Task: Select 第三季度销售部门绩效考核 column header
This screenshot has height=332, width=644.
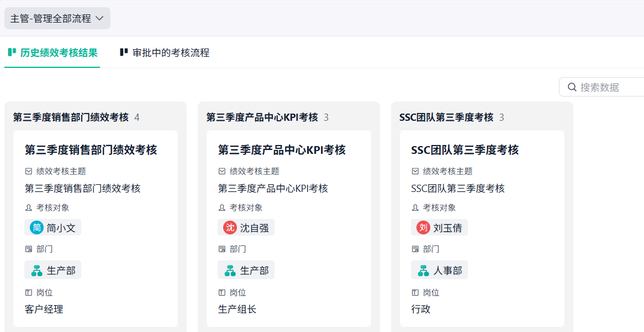Action: pyautogui.click(x=71, y=117)
